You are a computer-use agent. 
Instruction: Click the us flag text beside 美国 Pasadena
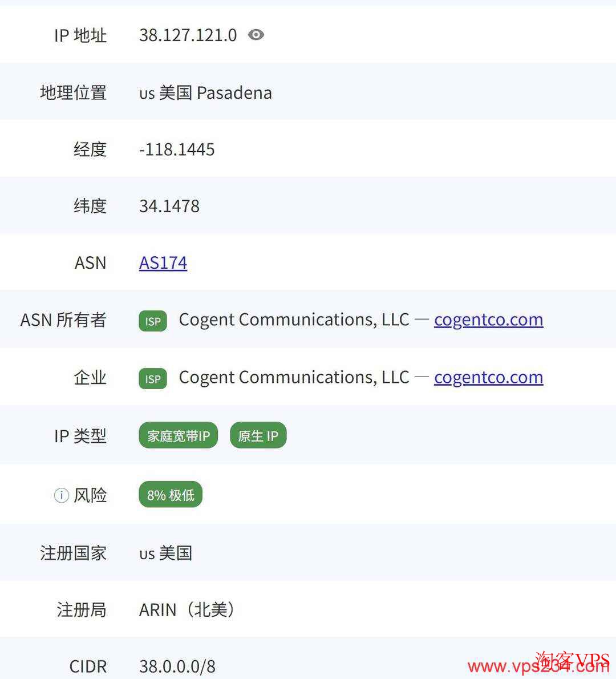(147, 93)
